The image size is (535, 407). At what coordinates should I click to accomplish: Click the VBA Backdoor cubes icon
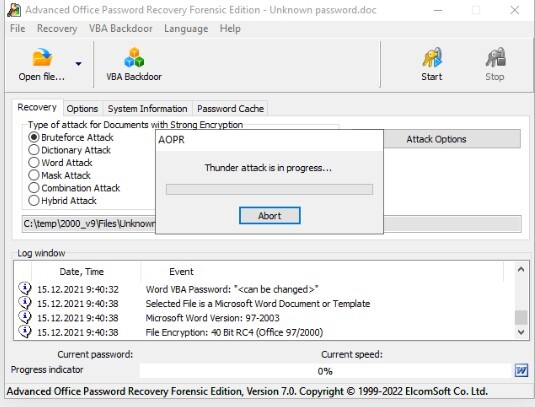(134, 57)
